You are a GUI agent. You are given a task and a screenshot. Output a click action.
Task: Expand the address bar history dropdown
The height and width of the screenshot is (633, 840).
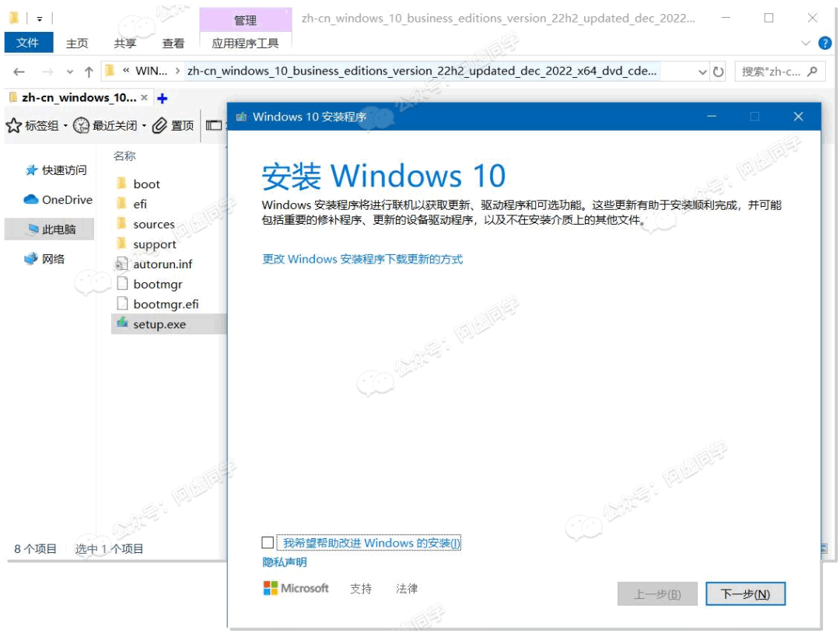(702, 72)
